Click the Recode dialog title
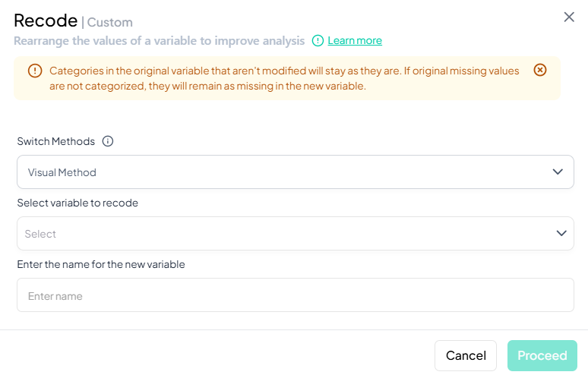The height and width of the screenshot is (375, 588). point(46,20)
